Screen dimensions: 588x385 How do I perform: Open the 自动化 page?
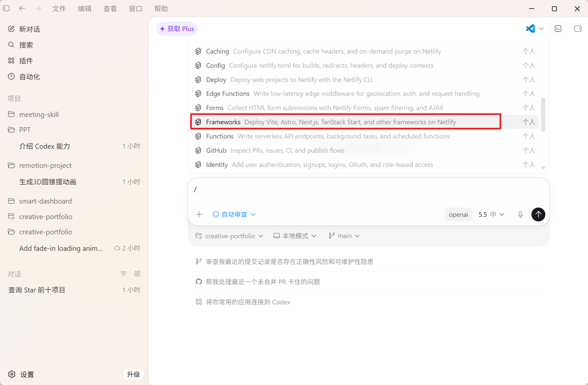pos(73,77)
